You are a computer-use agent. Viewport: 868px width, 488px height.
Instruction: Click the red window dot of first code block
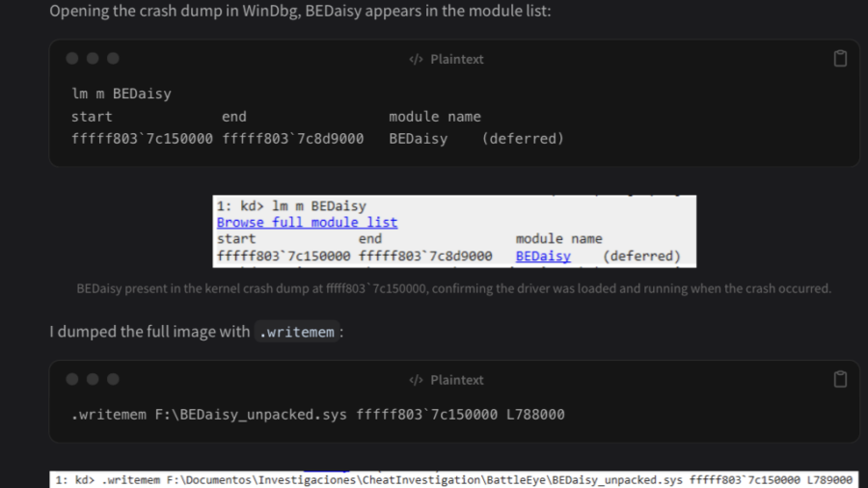[72, 59]
